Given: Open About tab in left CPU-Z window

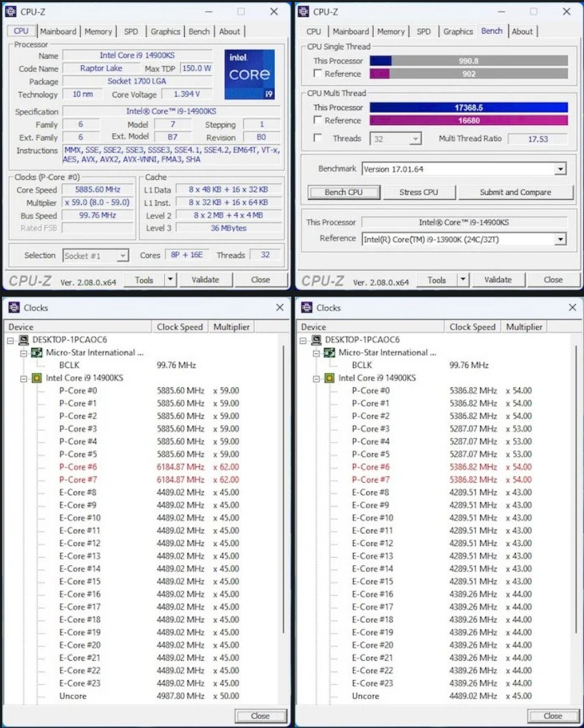Looking at the screenshot, I should coord(229,32).
